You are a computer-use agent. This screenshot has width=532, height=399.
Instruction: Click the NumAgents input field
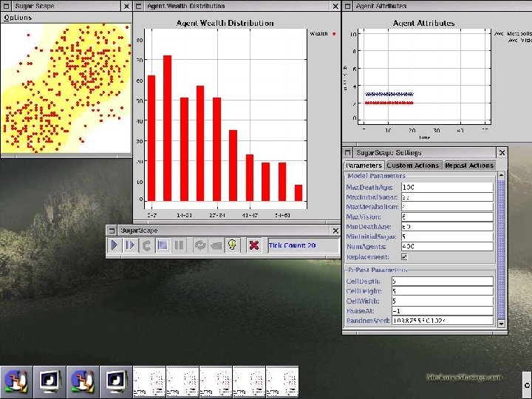tap(447, 246)
